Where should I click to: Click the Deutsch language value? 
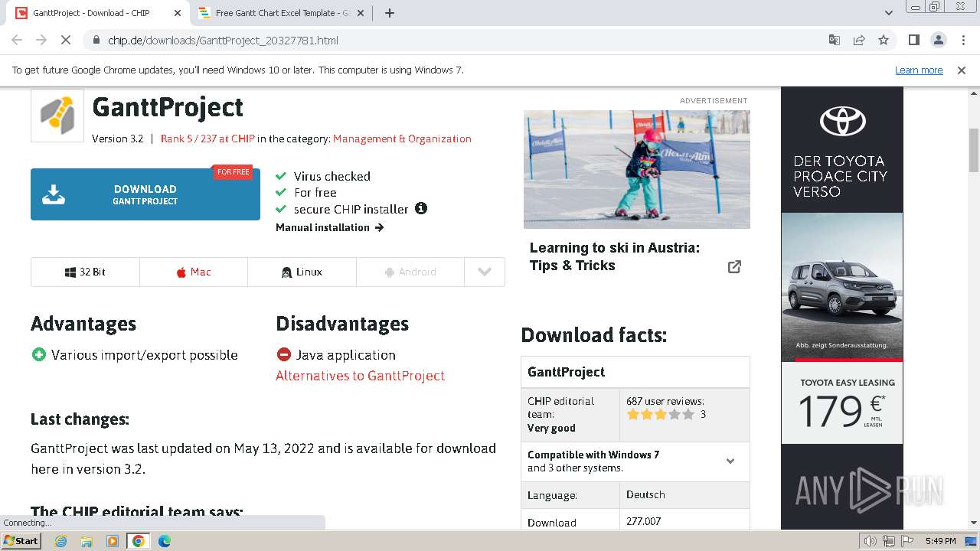click(645, 494)
